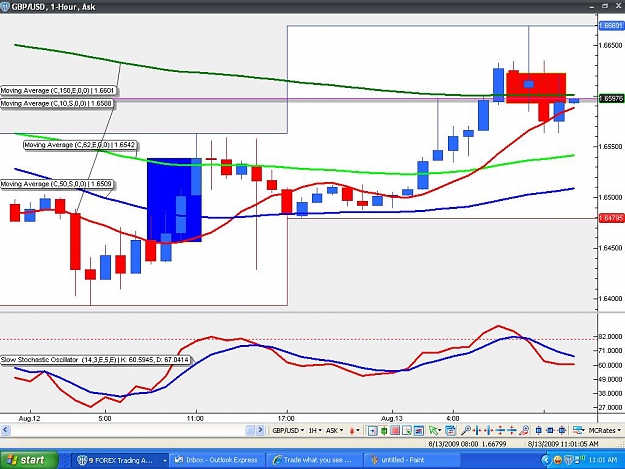Viewport: 625px width, 469px height.
Task: Click the large red highlighted rectangle on chart
Action: tap(536, 88)
